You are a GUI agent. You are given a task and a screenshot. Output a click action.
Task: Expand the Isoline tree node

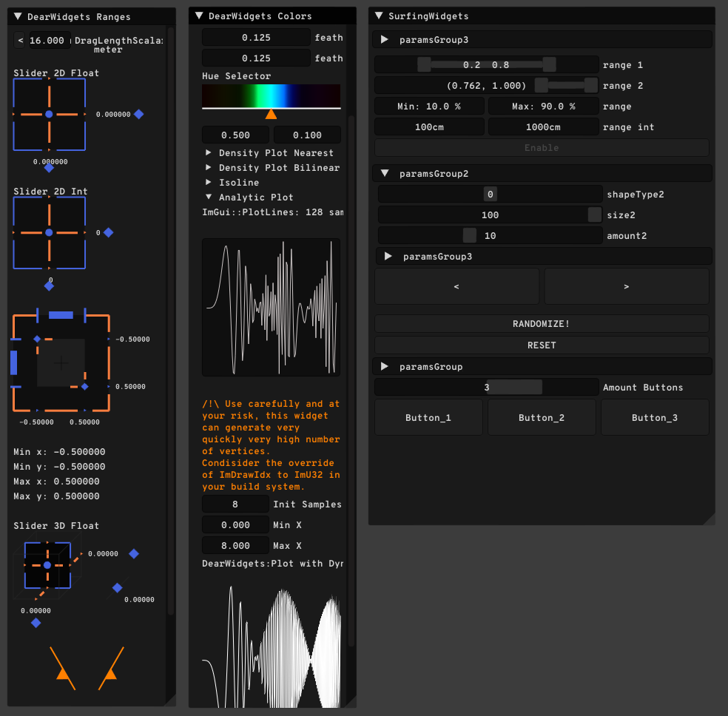point(209,183)
